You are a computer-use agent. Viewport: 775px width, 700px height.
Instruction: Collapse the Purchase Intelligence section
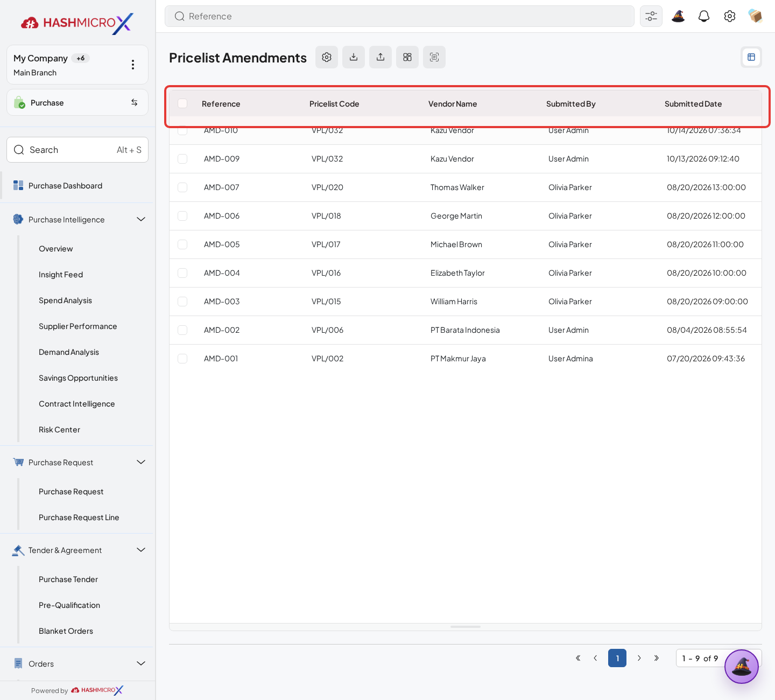pos(141,219)
